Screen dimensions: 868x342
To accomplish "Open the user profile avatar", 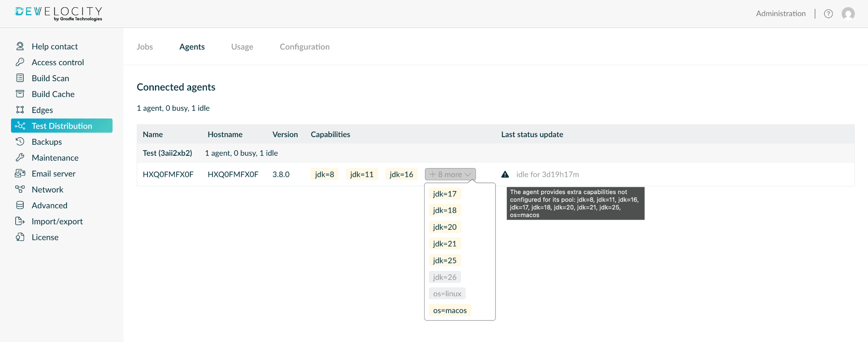I will [848, 14].
